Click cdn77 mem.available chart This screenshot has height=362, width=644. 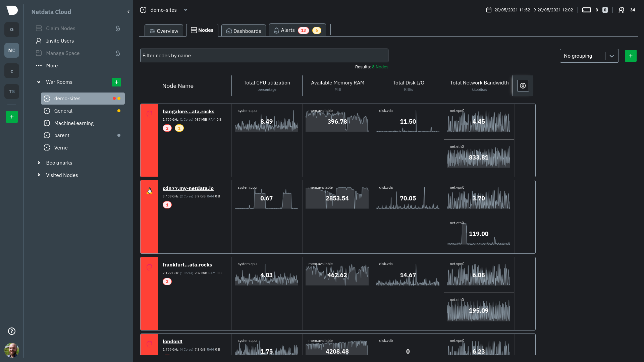point(337,197)
